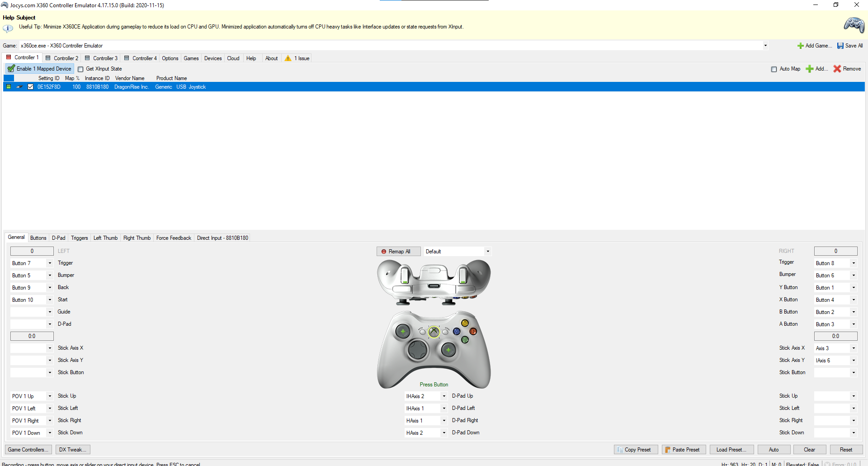Click the Controller 3 tab icon

(87, 58)
